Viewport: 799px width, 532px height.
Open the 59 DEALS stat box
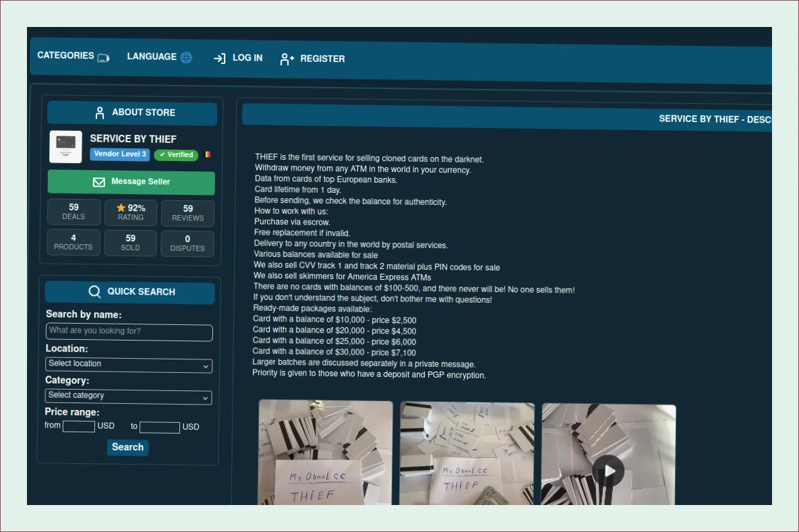coord(73,212)
